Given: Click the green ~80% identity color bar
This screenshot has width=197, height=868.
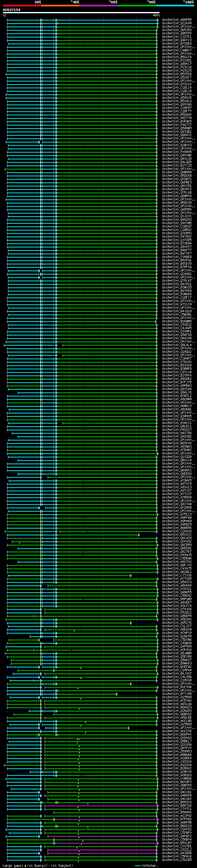Looking at the screenshot, I should [x=137, y=6].
